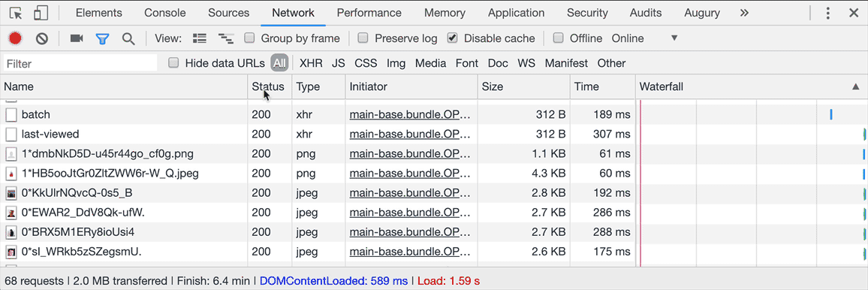Close the DevTools panel
The image size is (868, 290).
point(853,14)
